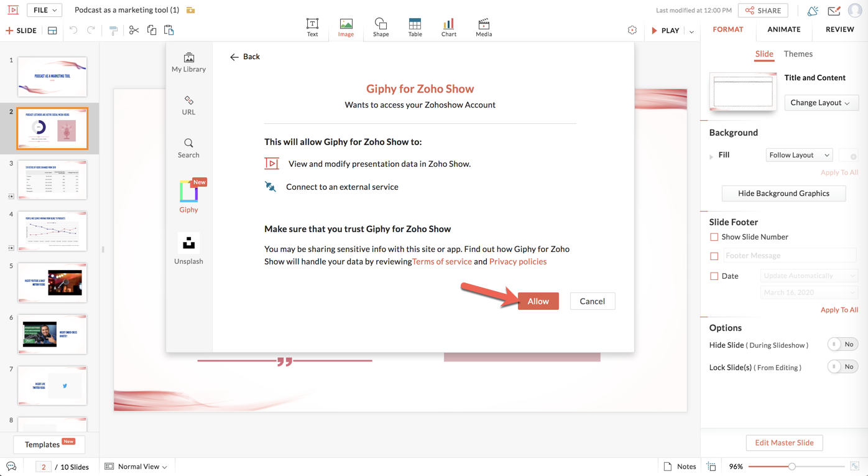The image size is (868, 476).
Task: Expand the Change Layout dropdown
Action: [x=821, y=103]
